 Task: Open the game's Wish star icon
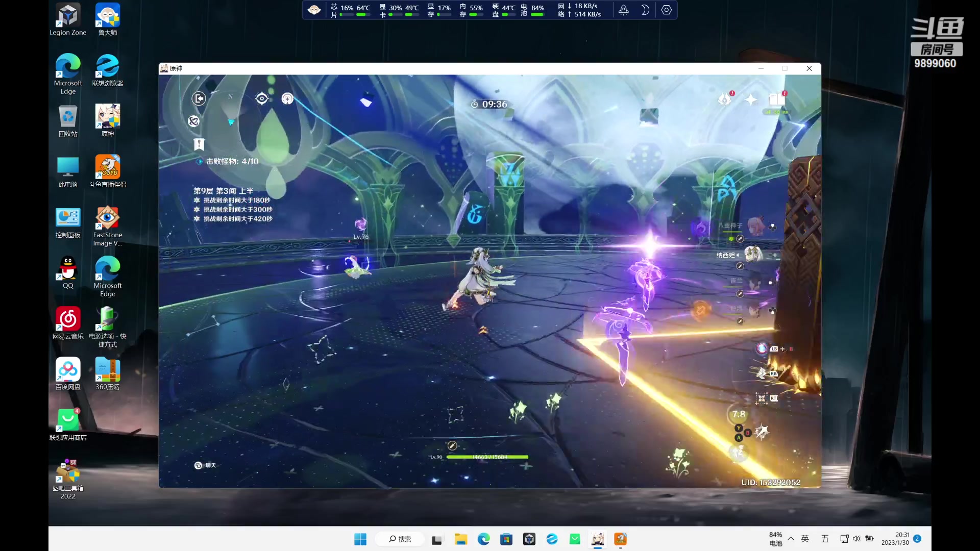click(751, 99)
